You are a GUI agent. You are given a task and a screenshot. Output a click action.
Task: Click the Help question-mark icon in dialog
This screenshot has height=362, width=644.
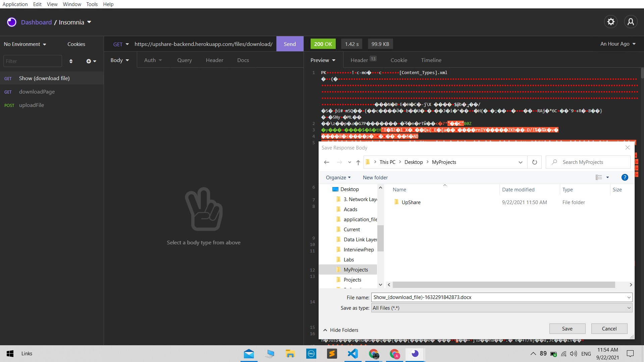625,177
